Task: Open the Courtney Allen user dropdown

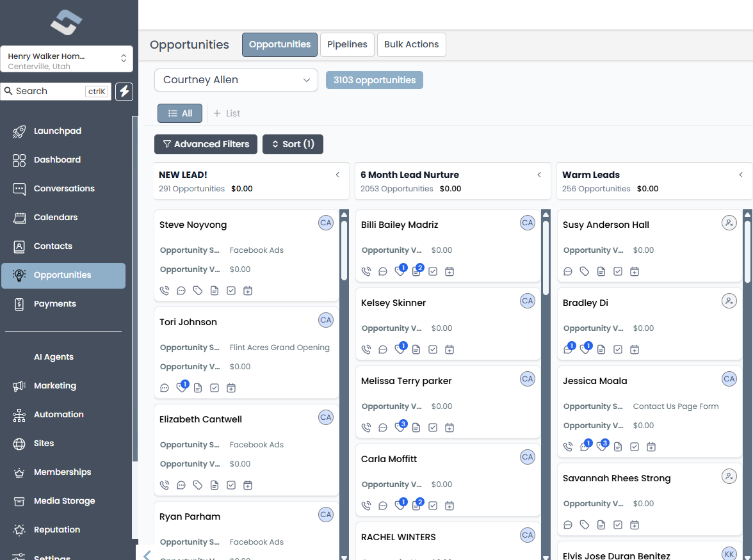Action: click(x=236, y=79)
